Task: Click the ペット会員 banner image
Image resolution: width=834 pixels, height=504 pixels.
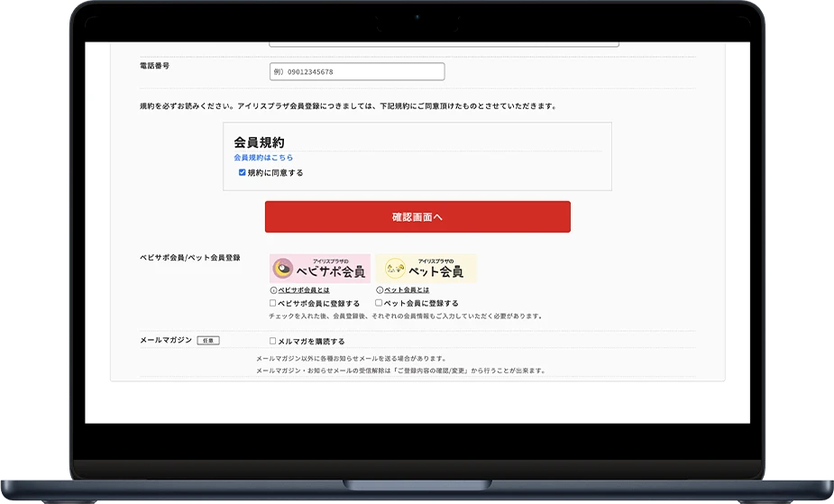Action: tap(426, 269)
